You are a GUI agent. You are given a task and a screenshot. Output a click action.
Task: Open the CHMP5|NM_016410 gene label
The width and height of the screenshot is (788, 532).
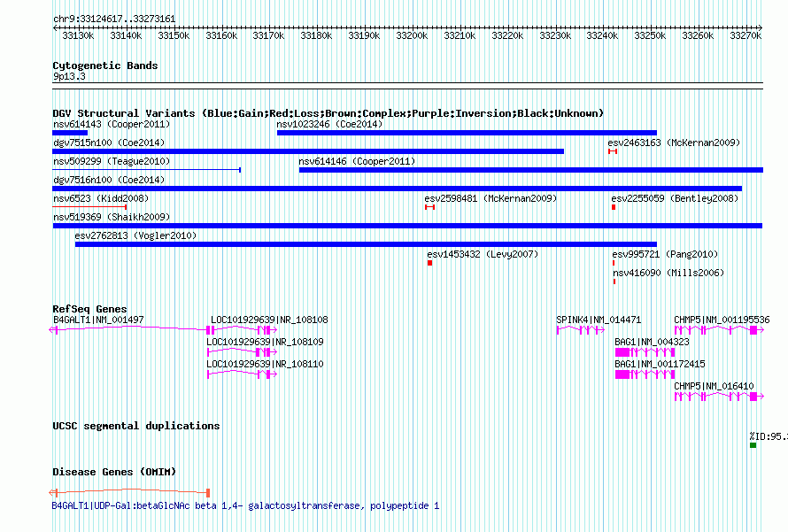click(714, 386)
